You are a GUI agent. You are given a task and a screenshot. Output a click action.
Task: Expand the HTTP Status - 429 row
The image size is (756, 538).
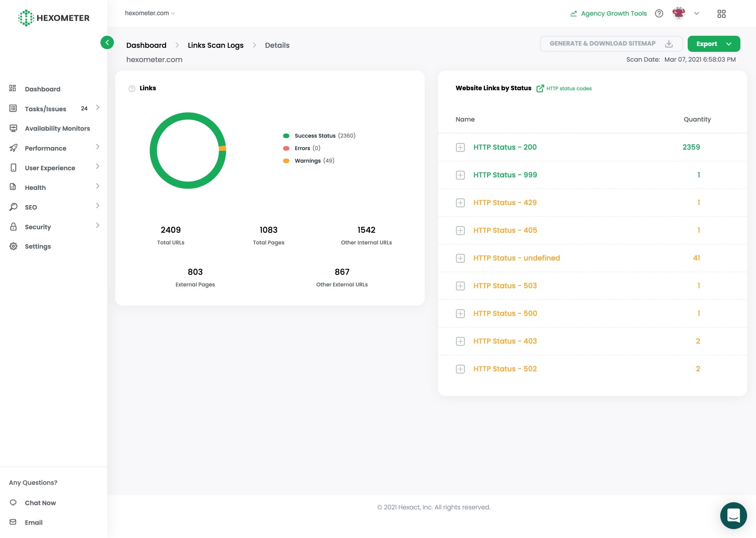click(460, 203)
